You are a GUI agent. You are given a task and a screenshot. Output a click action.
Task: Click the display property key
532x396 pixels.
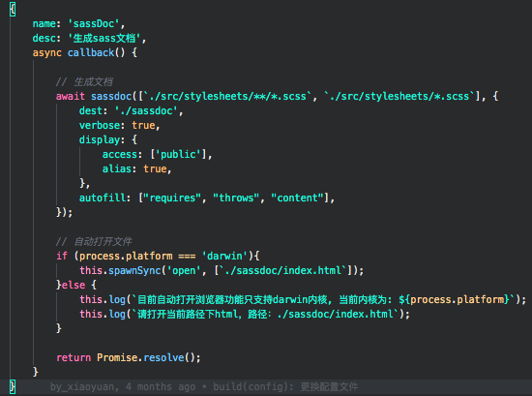(x=99, y=140)
